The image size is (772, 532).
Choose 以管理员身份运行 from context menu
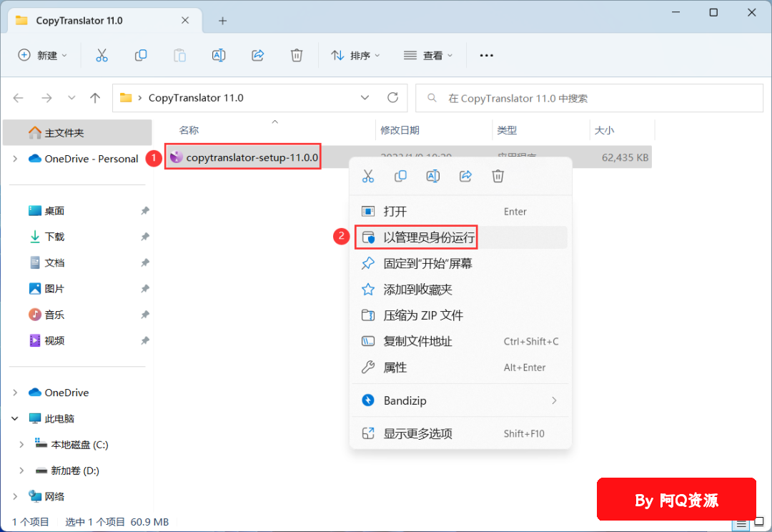[460, 237]
